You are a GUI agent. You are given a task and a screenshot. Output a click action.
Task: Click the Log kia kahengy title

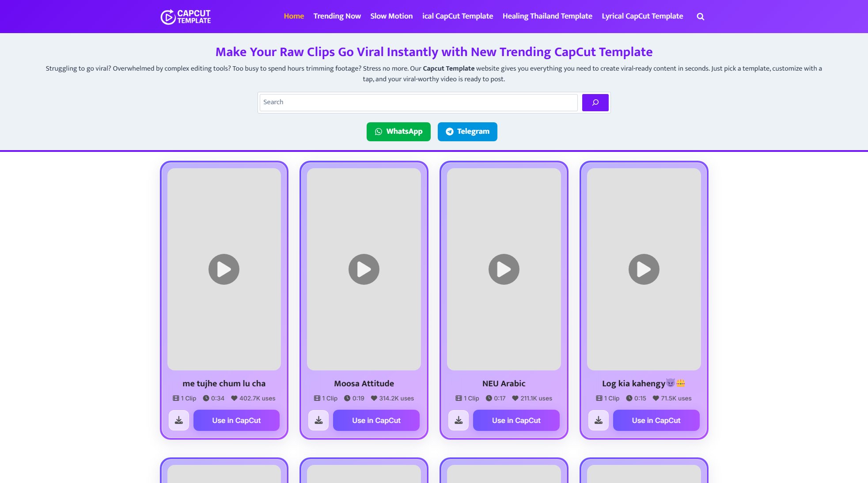tap(644, 383)
